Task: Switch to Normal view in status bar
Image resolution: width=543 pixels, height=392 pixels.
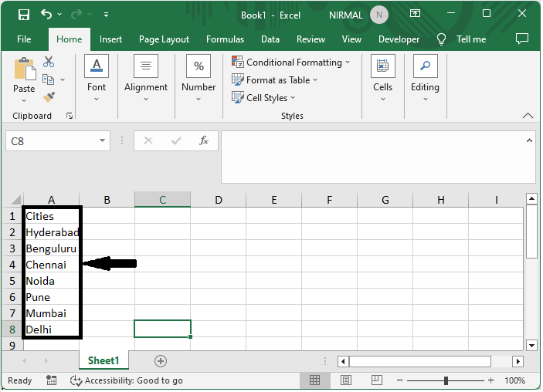Action: [315, 380]
